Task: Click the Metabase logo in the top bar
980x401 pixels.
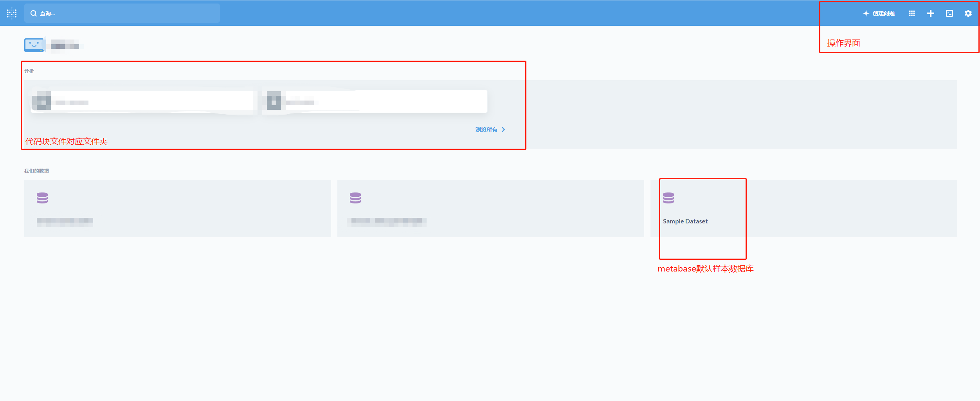Action: click(x=11, y=13)
